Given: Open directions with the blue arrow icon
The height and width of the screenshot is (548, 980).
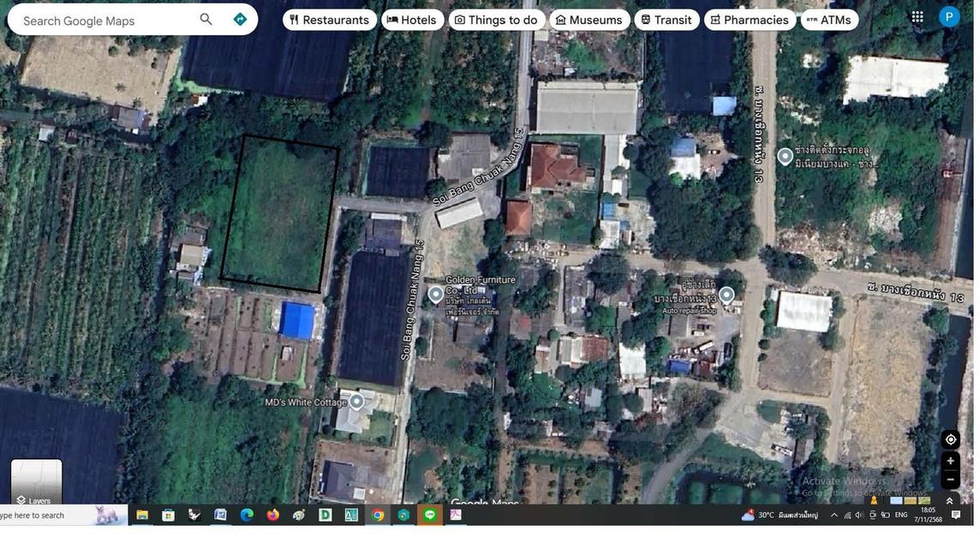Looking at the screenshot, I should coord(240,20).
